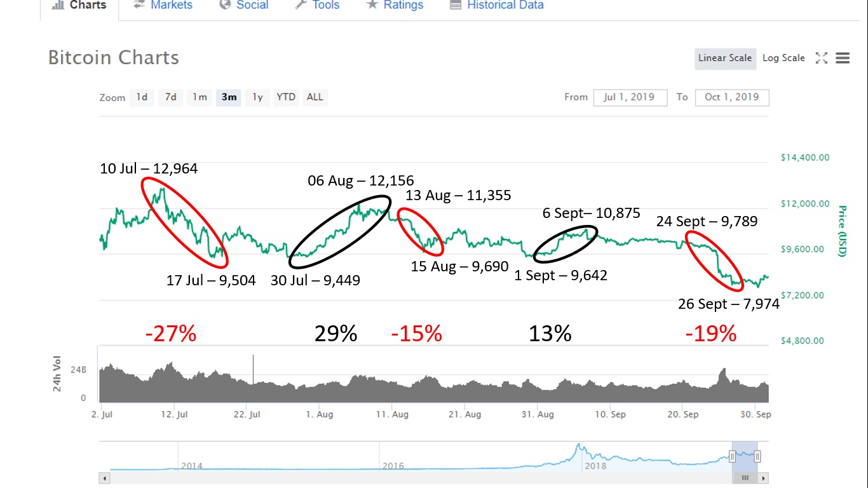Edit the To date field
868x488 pixels.
coord(731,97)
